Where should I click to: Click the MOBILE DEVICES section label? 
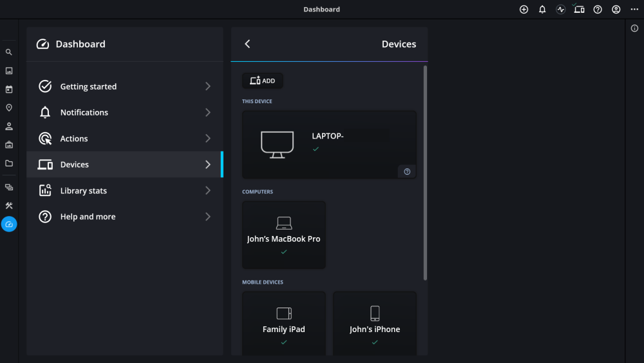[x=263, y=282]
